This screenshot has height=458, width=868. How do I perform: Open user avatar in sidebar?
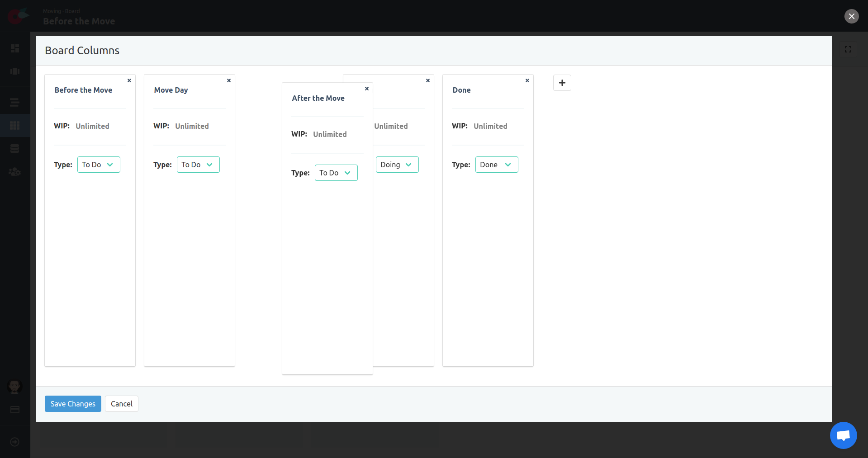coord(15,387)
